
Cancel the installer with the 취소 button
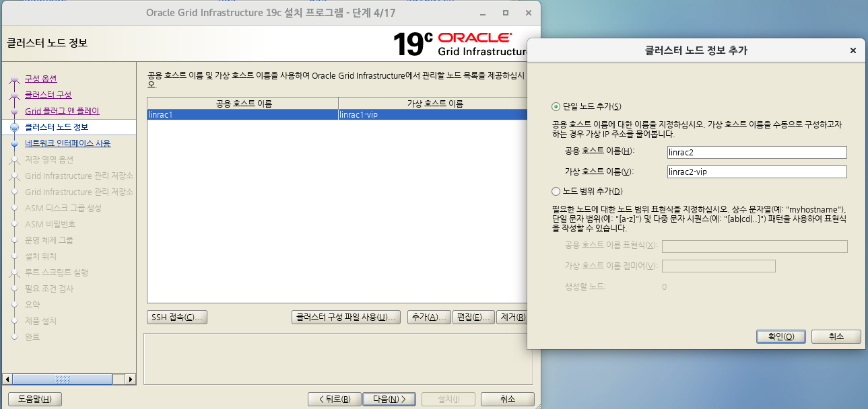coord(508,399)
